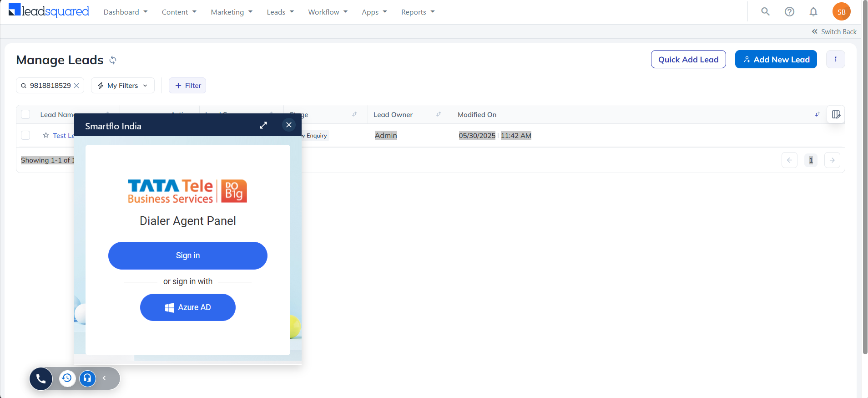This screenshot has height=398, width=868.
Task: Click the 9818818529 search field
Action: coord(50,86)
